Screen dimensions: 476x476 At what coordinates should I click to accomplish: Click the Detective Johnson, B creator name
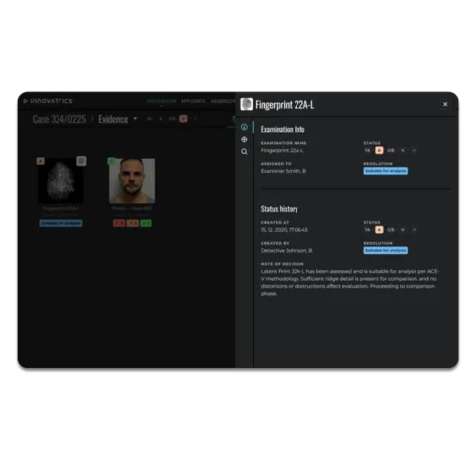(287, 250)
